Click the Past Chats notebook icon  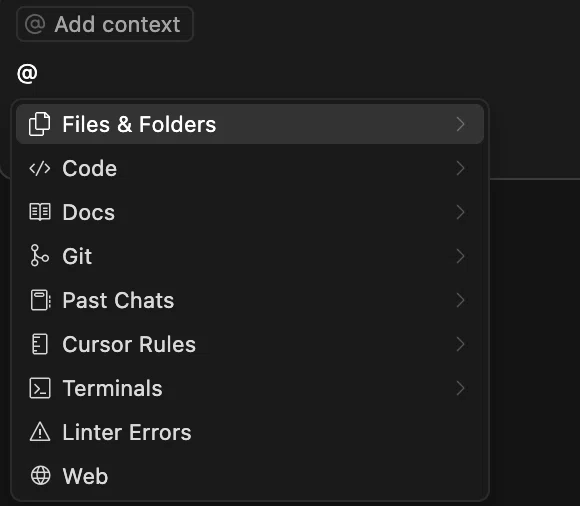point(40,300)
